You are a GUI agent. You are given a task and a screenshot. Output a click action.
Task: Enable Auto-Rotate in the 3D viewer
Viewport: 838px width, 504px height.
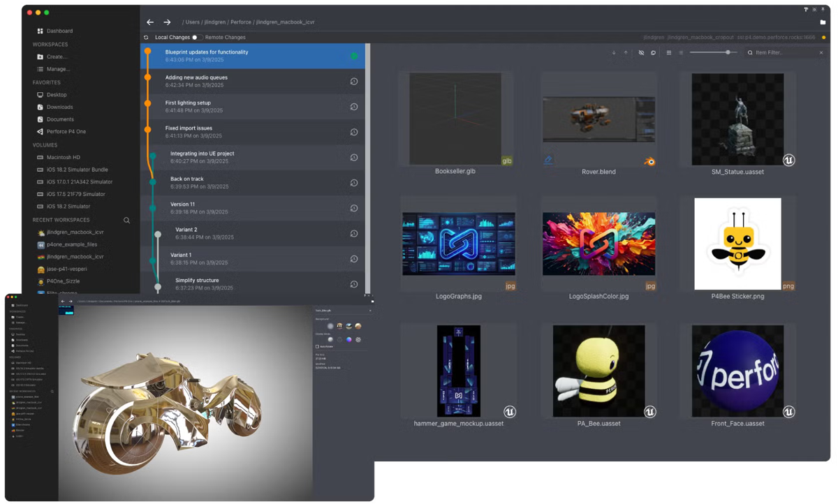tap(317, 346)
